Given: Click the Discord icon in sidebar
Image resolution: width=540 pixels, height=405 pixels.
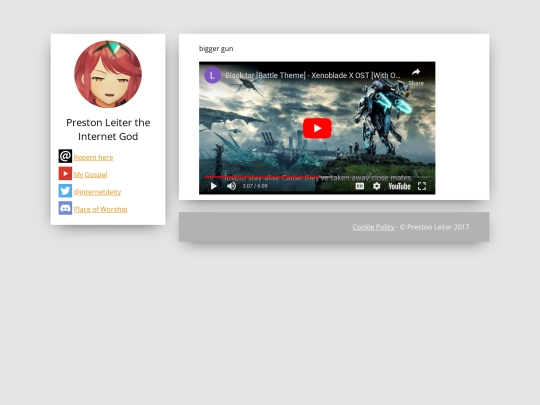Looking at the screenshot, I should point(65,208).
